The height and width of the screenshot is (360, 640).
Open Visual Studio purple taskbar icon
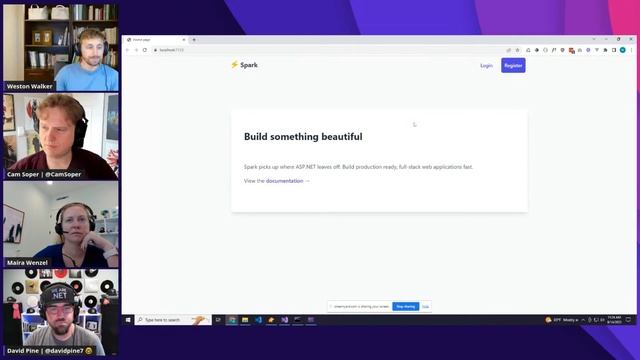(x=284, y=320)
